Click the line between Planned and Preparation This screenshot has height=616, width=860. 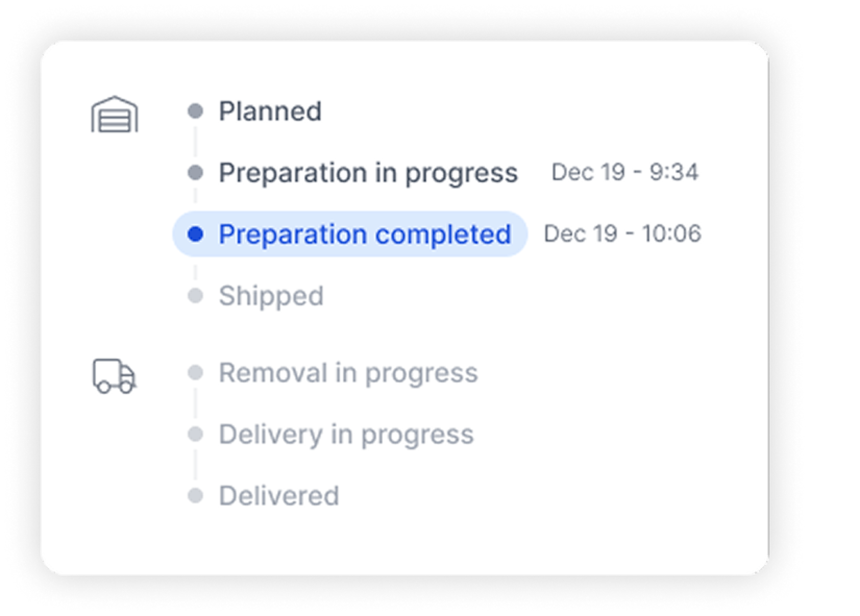195,142
